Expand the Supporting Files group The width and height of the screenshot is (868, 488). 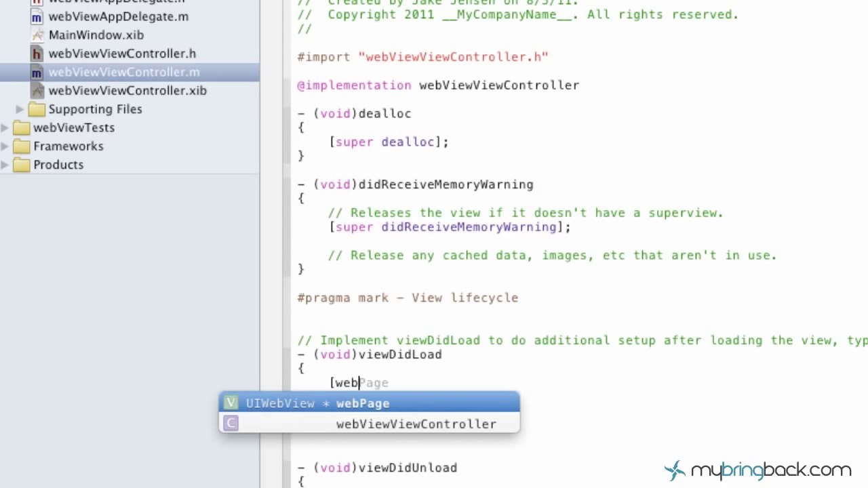pos(20,109)
